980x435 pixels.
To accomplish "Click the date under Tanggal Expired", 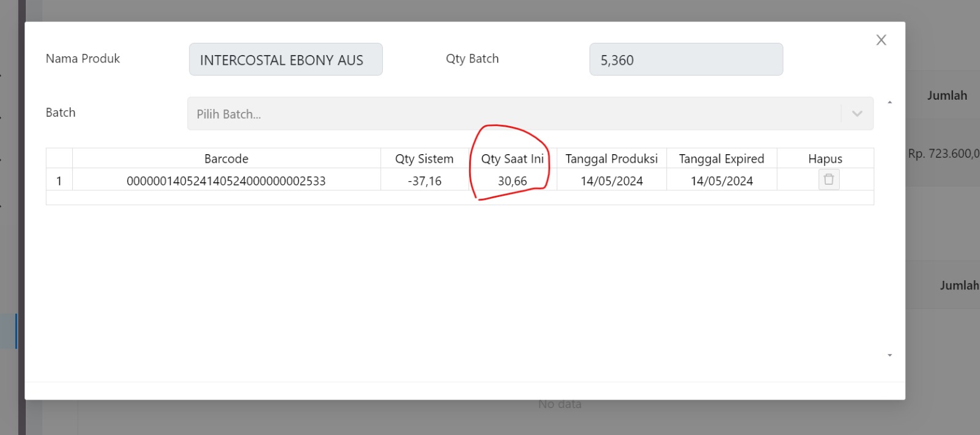I will [721, 181].
